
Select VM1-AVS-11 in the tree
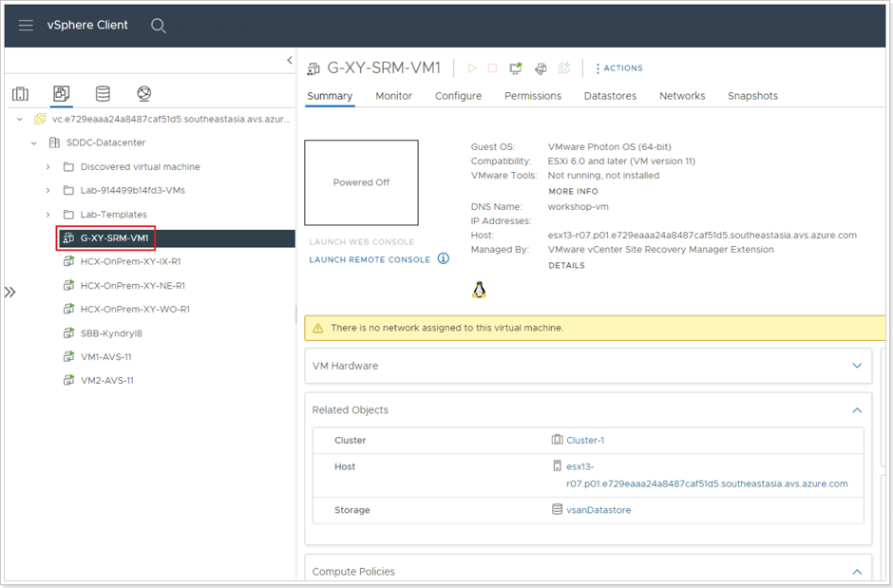[106, 357]
